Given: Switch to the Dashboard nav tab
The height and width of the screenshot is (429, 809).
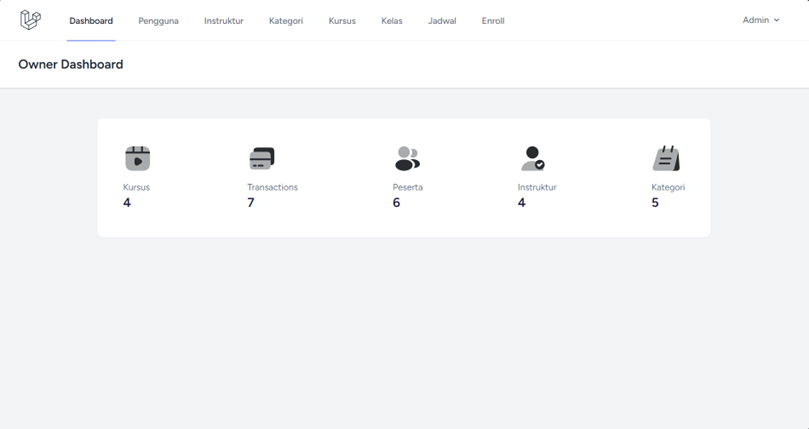Looking at the screenshot, I should (x=91, y=21).
